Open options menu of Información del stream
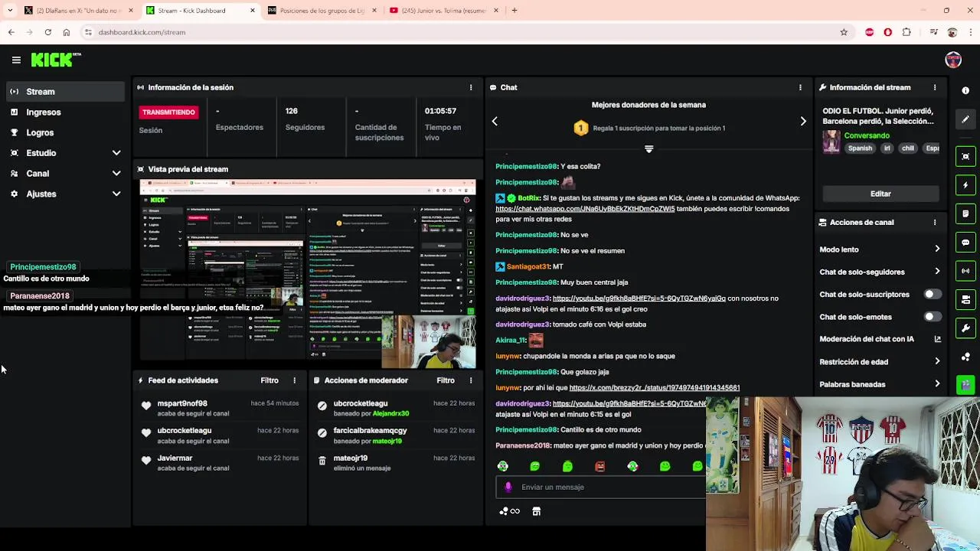The height and width of the screenshot is (551, 980). pyautogui.click(x=935, y=87)
